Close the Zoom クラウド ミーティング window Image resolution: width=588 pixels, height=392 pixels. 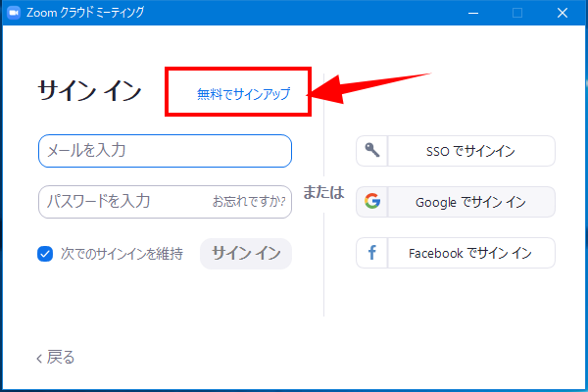tap(563, 13)
